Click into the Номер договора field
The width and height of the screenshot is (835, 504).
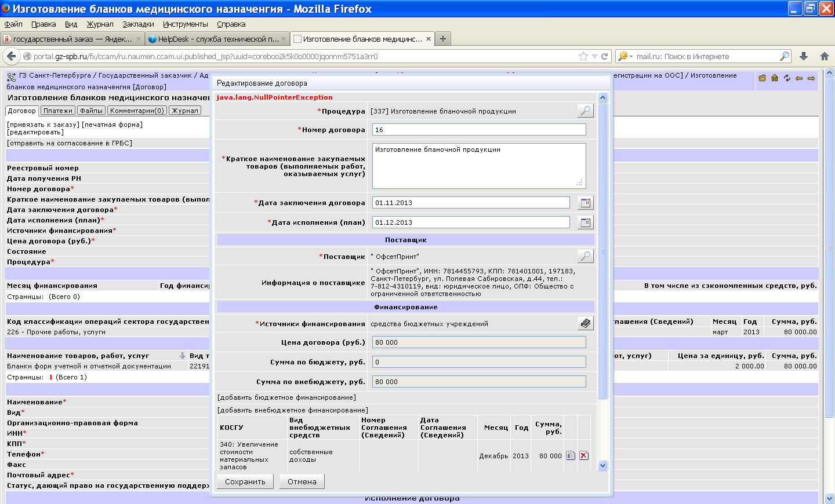point(479,130)
